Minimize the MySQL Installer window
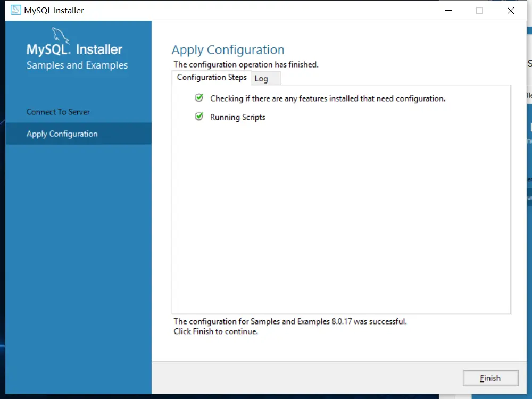 [448, 11]
